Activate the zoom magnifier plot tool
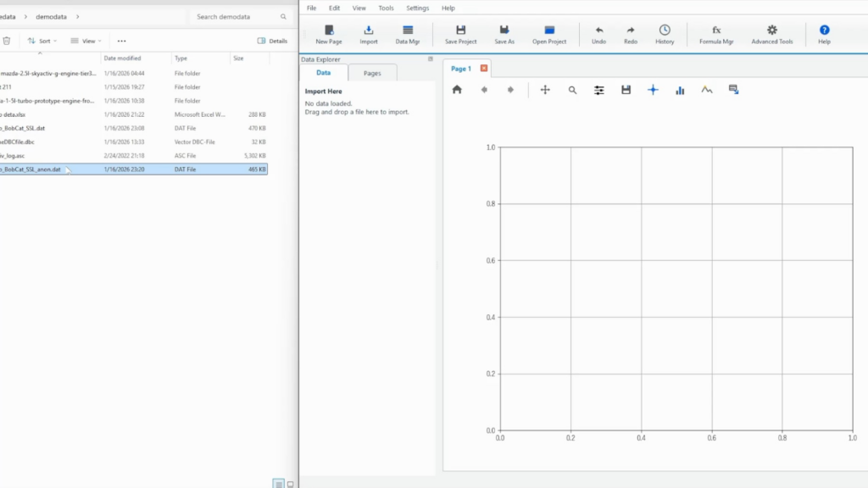Screen dimensions: 868x488 pyautogui.click(x=572, y=90)
